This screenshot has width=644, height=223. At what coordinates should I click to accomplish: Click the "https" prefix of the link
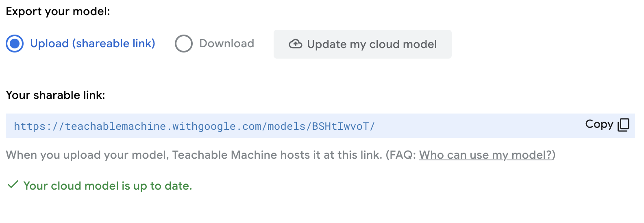[x=30, y=126]
